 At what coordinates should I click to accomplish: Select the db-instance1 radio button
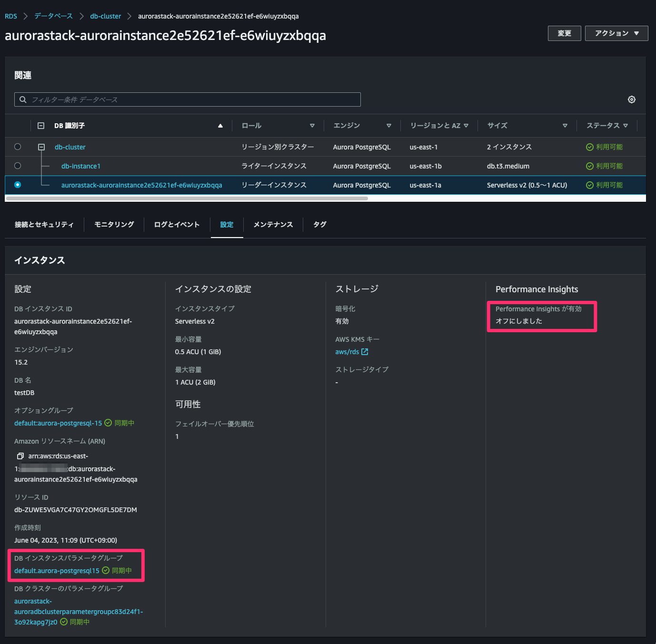18,166
